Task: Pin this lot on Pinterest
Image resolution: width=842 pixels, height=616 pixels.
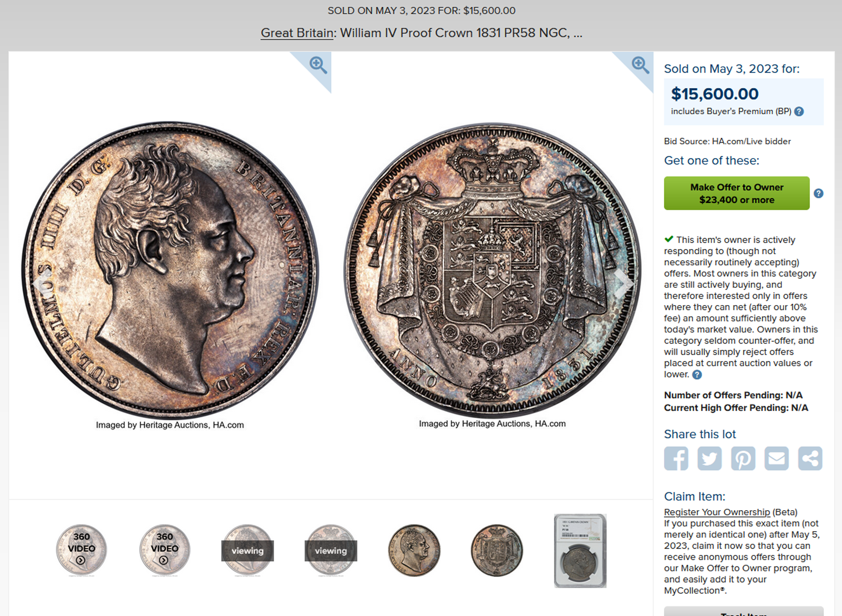Action: (x=743, y=458)
